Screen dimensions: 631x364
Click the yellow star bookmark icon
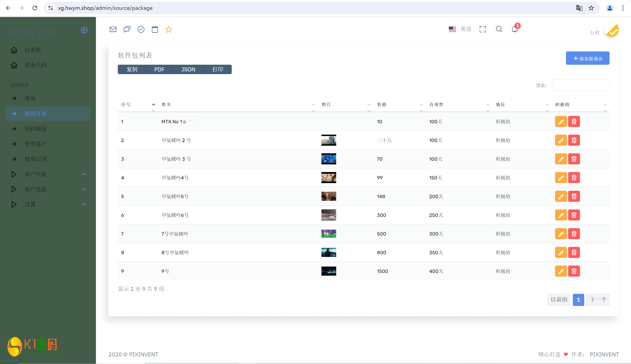[x=169, y=29]
